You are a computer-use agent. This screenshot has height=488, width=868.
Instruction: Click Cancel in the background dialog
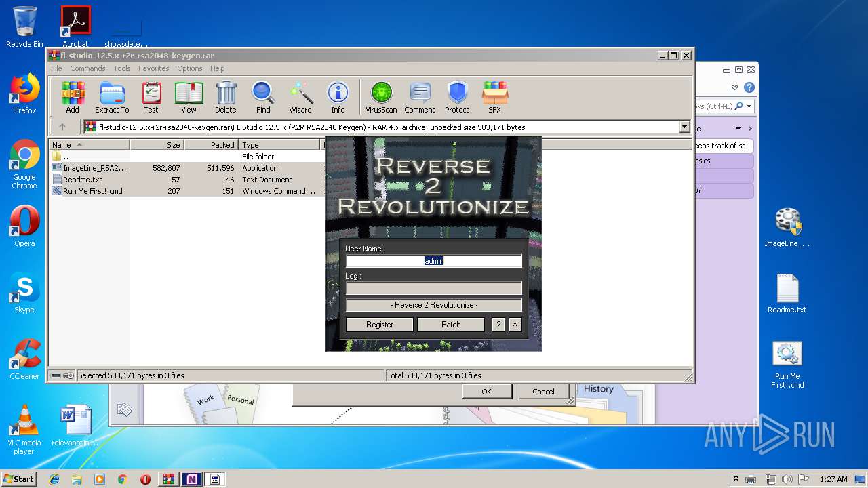point(543,392)
